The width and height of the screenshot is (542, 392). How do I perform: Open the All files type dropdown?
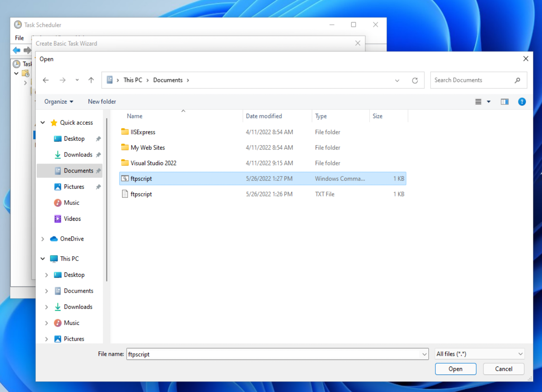pos(479,354)
